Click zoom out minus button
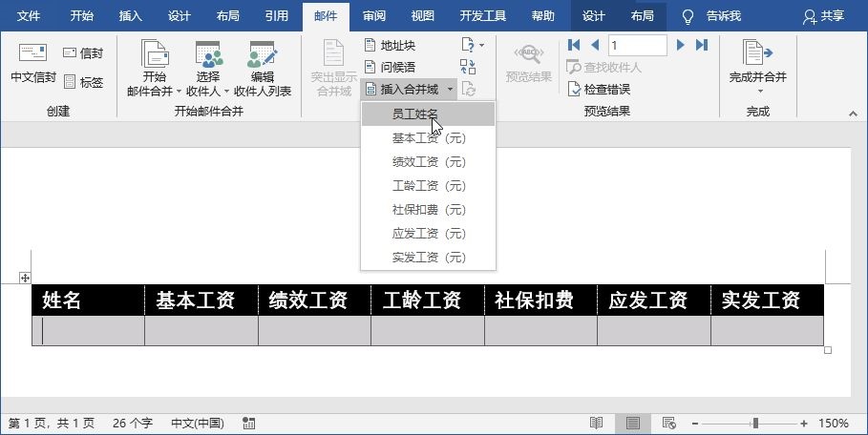Viewport: 868px width, 435px height. [x=695, y=424]
